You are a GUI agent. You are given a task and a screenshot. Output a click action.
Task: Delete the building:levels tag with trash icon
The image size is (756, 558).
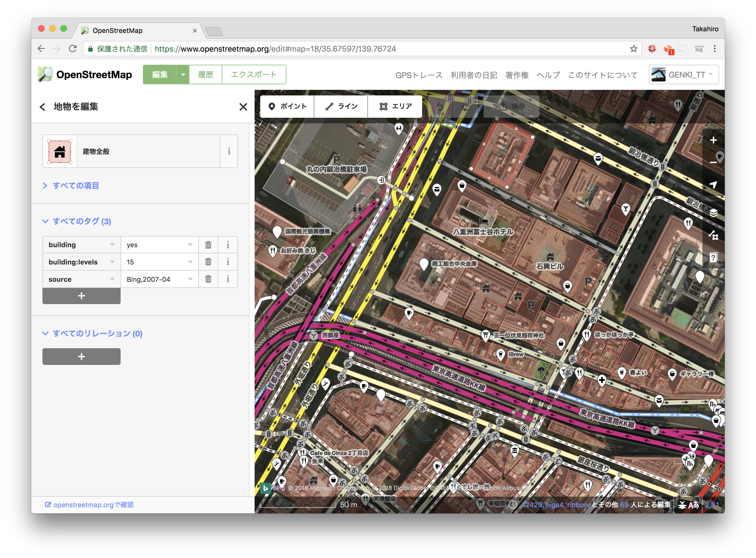click(208, 262)
